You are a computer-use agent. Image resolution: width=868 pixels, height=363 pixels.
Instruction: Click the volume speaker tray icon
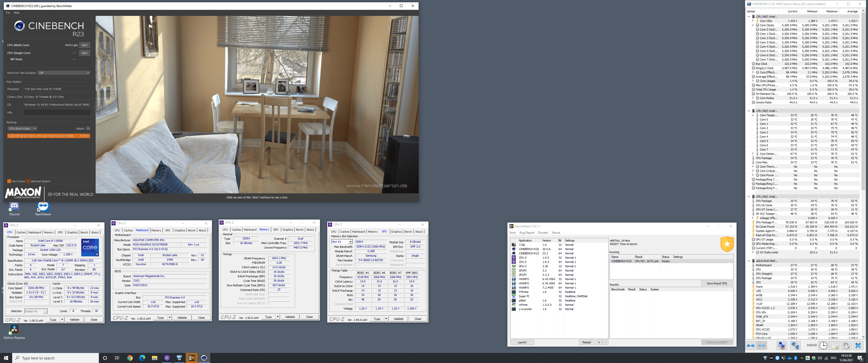(x=820, y=358)
